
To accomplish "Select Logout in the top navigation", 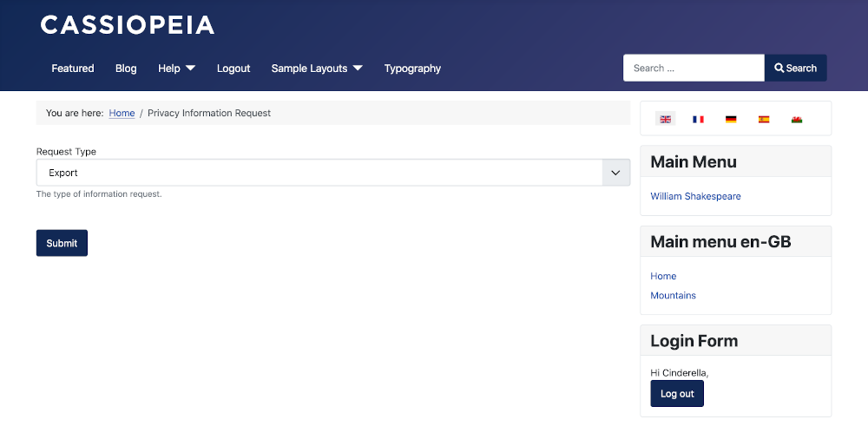I will click(233, 69).
